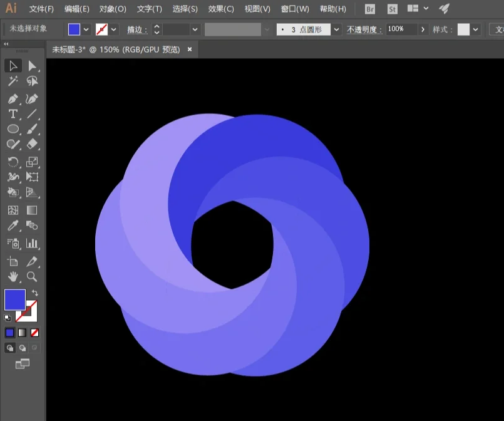This screenshot has height=421, width=504.
Task: Select the Gradient tool
Action: coord(32,210)
